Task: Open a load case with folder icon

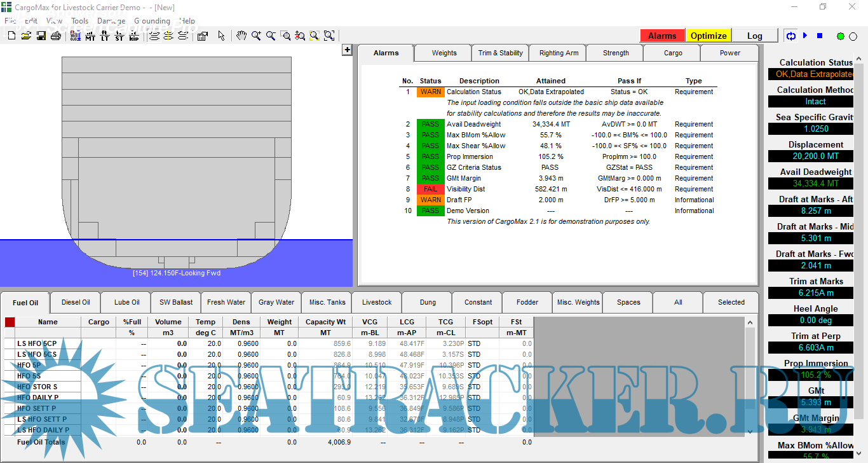Action: 26,36
